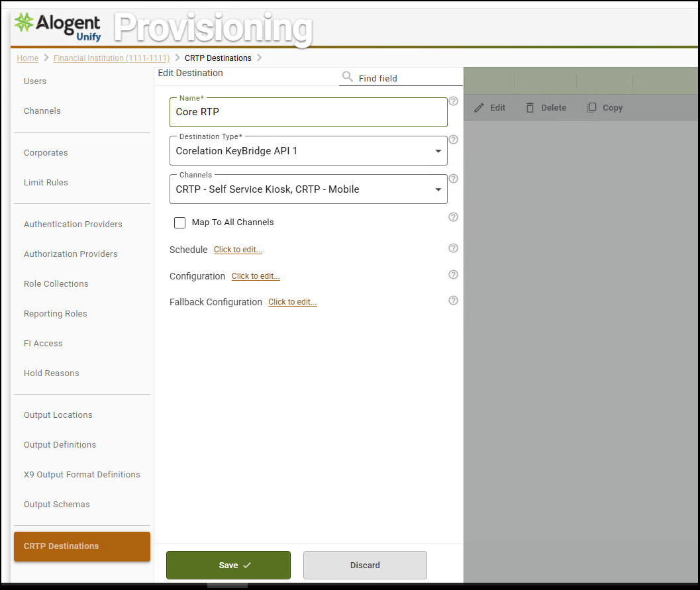Enable the Map To All Channels checkbox

click(x=179, y=222)
